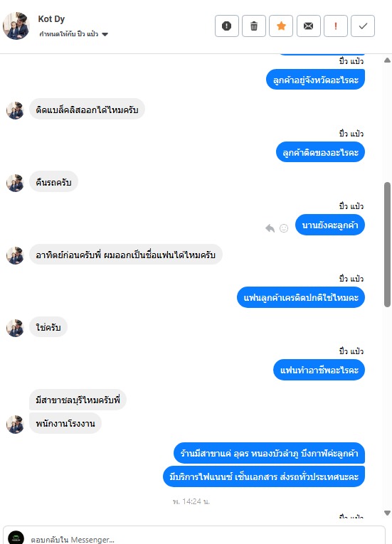Click the blue message นานยังคะลูกค้า
Image resolution: width=392 pixels, height=544 pixels.
[330, 225]
